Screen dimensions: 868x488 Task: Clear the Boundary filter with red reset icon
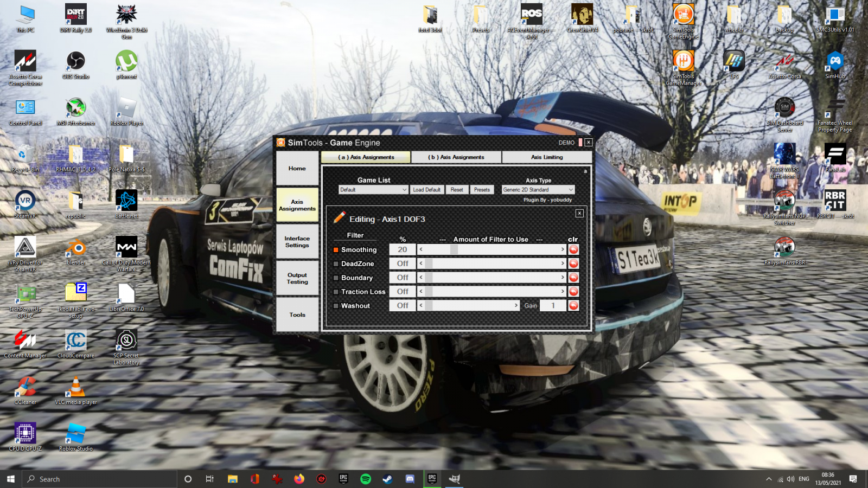click(x=573, y=278)
